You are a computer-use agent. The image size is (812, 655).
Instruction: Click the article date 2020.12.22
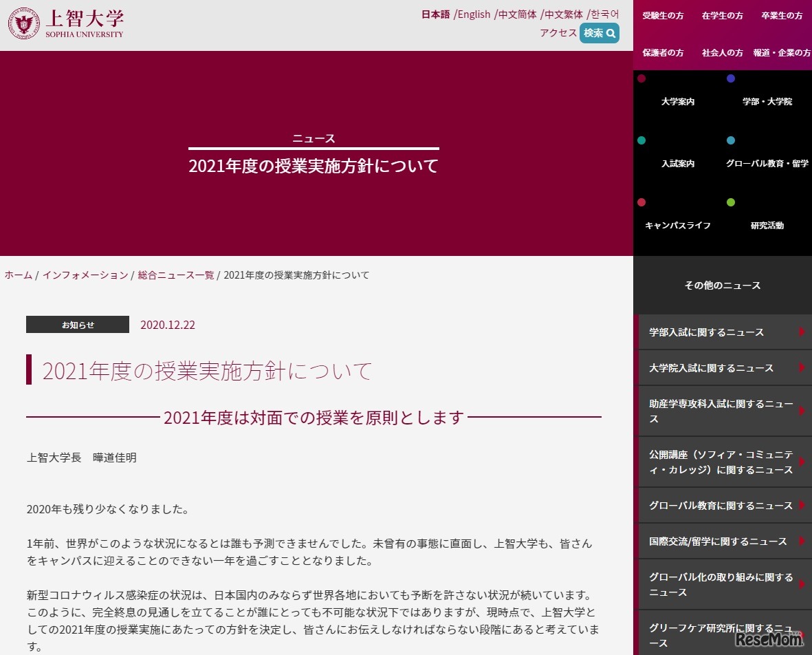168,325
